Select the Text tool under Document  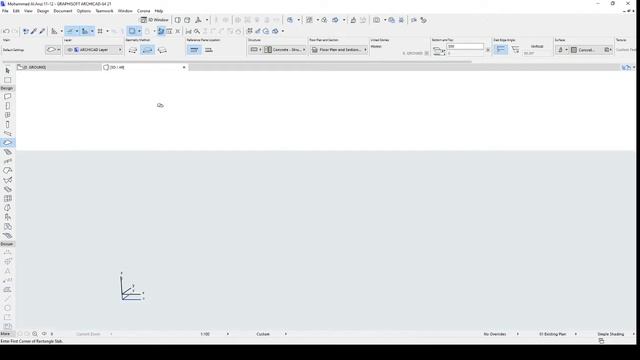(7, 271)
